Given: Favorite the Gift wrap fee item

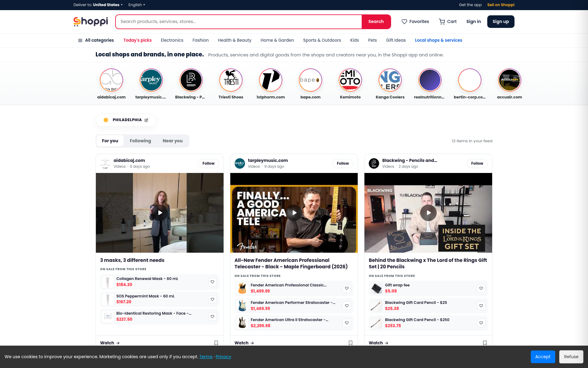Looking at the screenshot, I should click(x=481, y=288).
